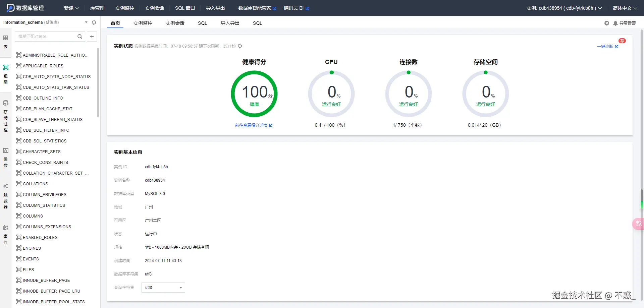This screenshot has height=308, width=644.
Task: Select the INNODB_BUFFER_PAGE_LRU view
Action: 51,291
